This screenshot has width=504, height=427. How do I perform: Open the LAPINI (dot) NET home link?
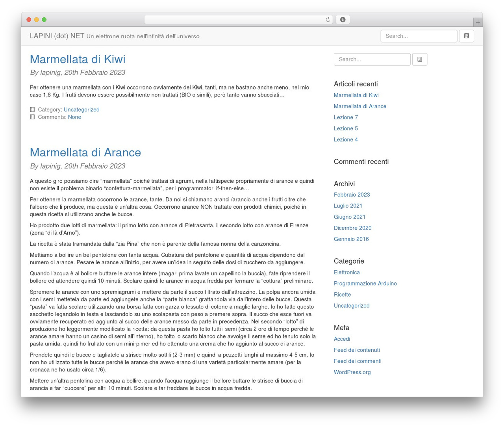pos(57,36)
